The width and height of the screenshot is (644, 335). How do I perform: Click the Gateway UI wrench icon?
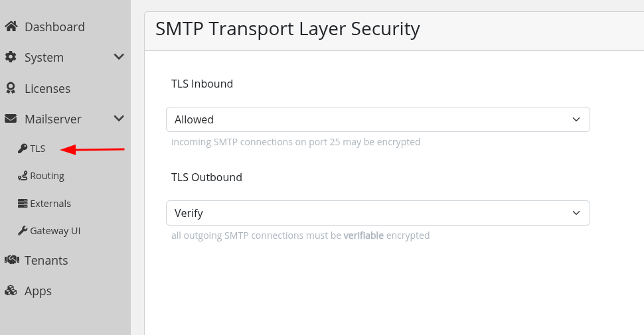(23, 231)
